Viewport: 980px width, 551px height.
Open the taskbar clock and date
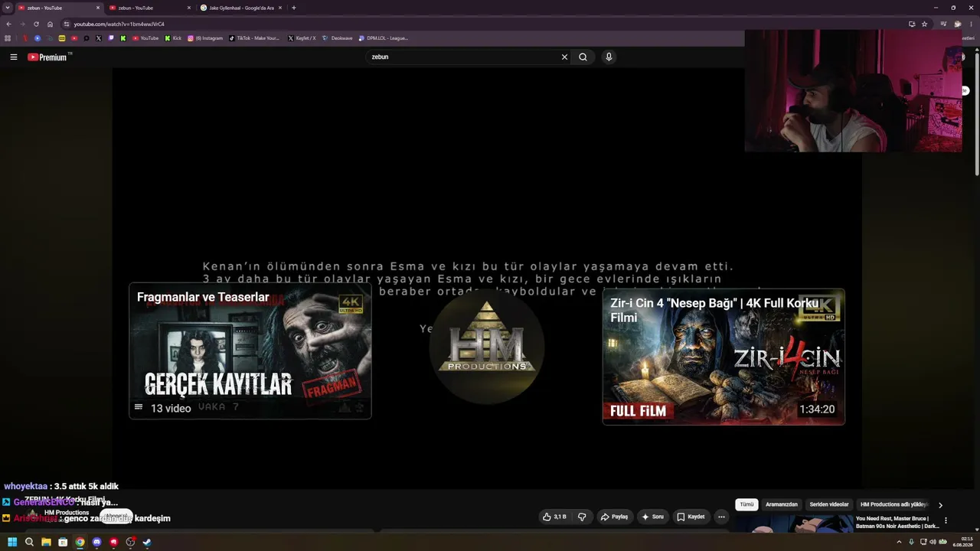[962, 543]
